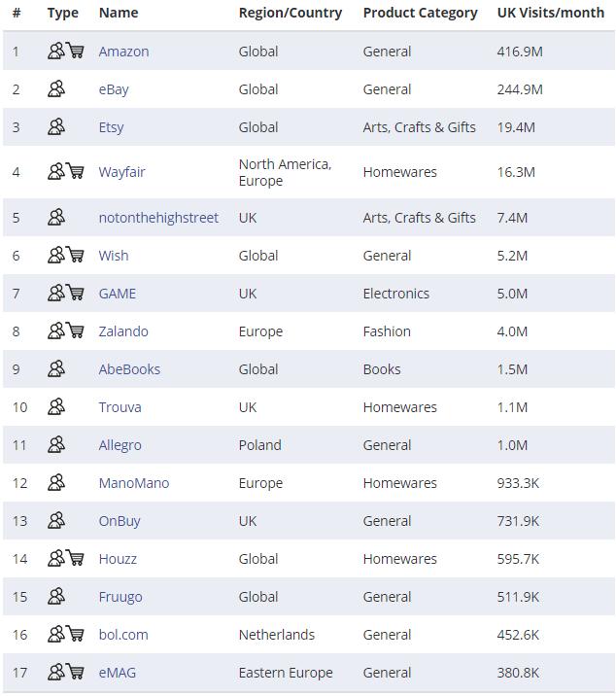Click the Region/Country column header
Viewport: 616px width, 696px height.
click(x=291, y=13)
